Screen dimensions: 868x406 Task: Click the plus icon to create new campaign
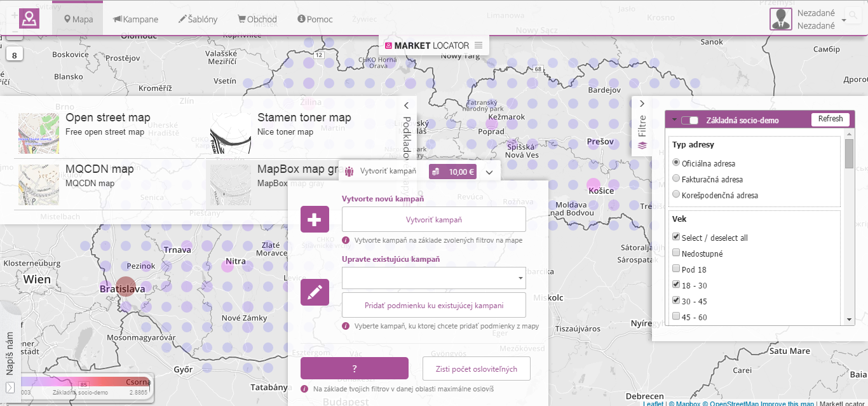click(315, 219)
